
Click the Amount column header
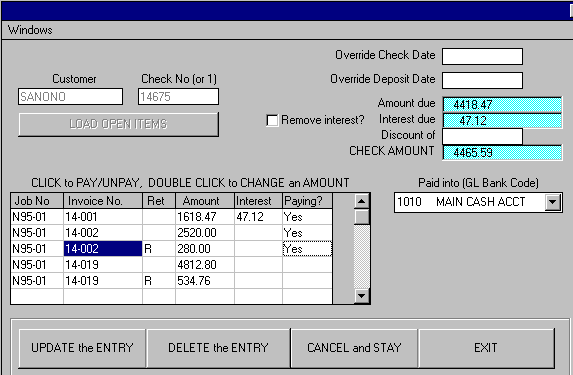tap(205, 201)
